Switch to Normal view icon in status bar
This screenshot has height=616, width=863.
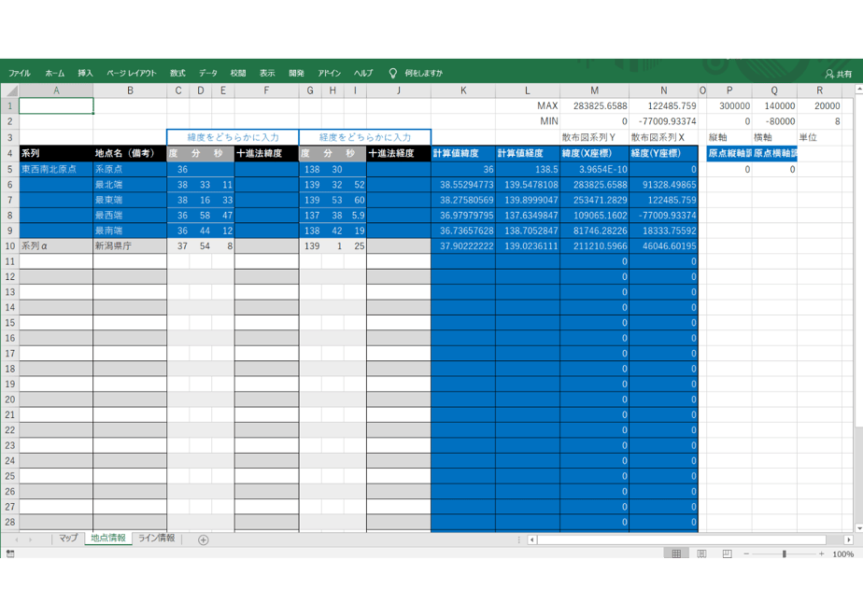[676, 553]
